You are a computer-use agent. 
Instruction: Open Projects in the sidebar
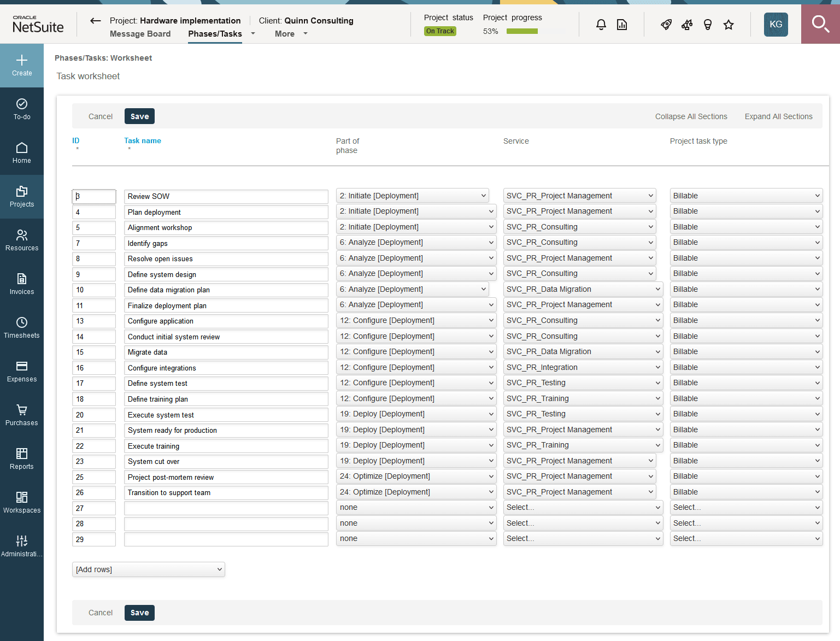tap(22, 197)
